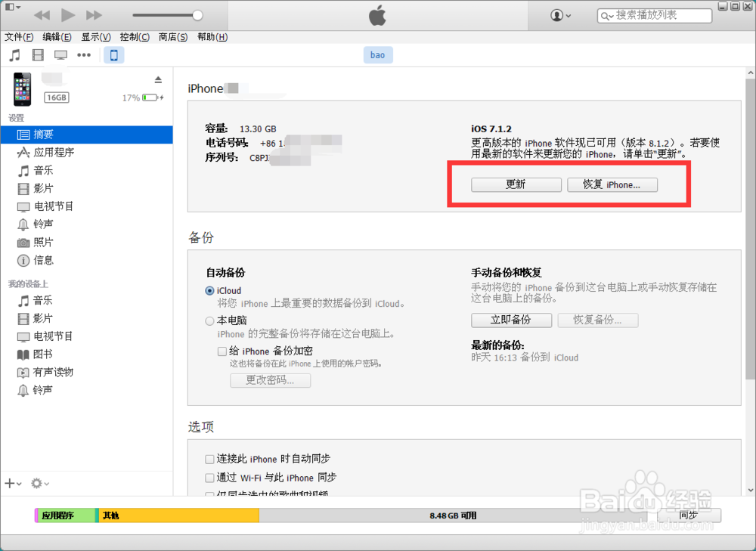Image resolution: width=756 pixels, height=551 pixels.
Task: Click the rewind previous track button
Action: [x=42, y=15]
